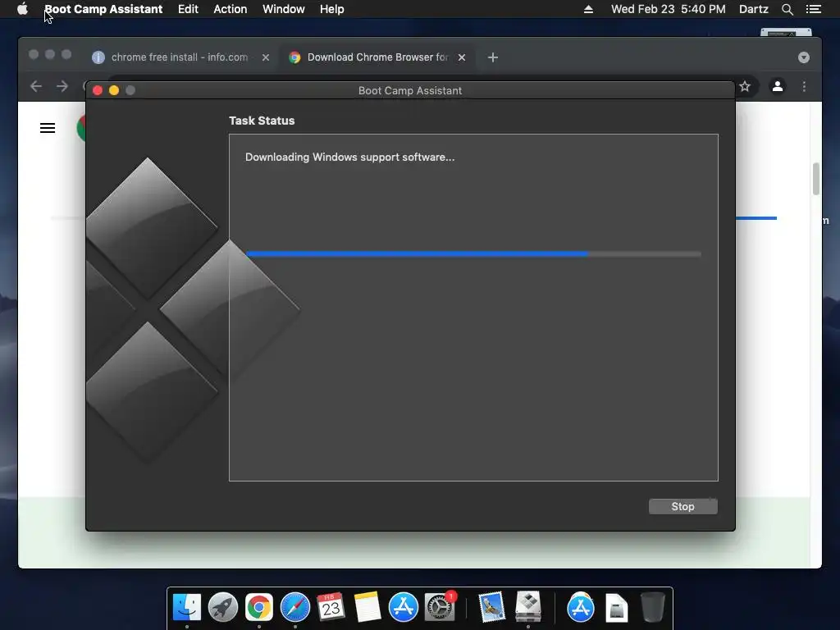Go forward in Chrome
This screenshot has height=630, width=840.
click(x=62, y=86)
